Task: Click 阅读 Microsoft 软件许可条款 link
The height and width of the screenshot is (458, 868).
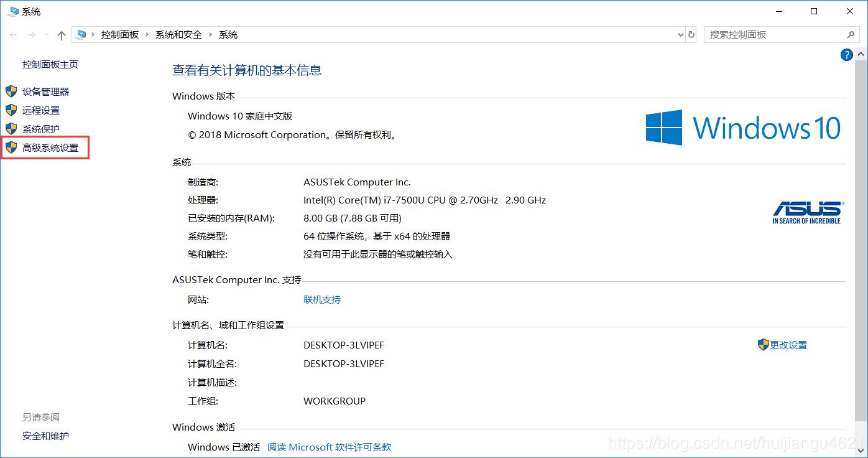Action: pos(329,447)
